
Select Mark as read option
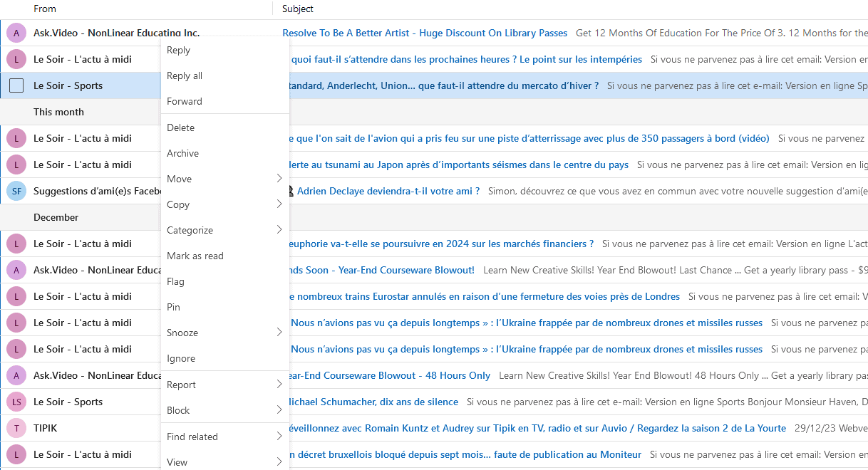(193, 256)
